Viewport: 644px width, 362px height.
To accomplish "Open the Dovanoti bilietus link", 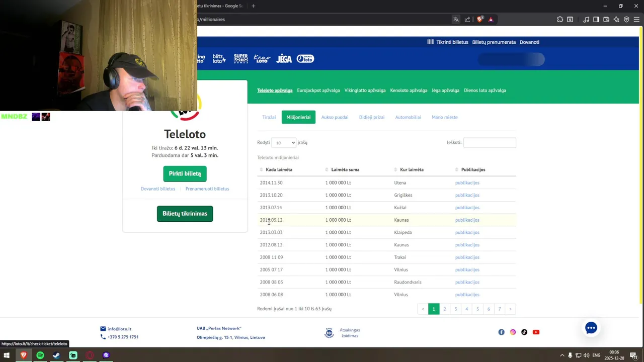I will coord(158,189).
